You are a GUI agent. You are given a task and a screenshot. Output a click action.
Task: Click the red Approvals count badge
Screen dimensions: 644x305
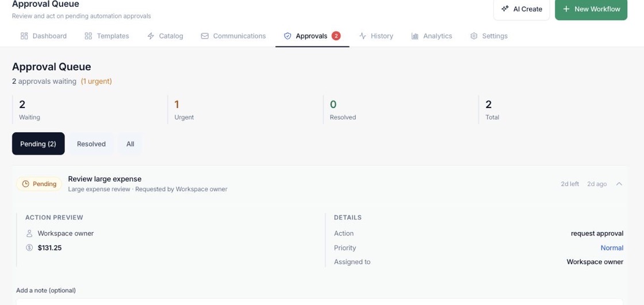336,36
